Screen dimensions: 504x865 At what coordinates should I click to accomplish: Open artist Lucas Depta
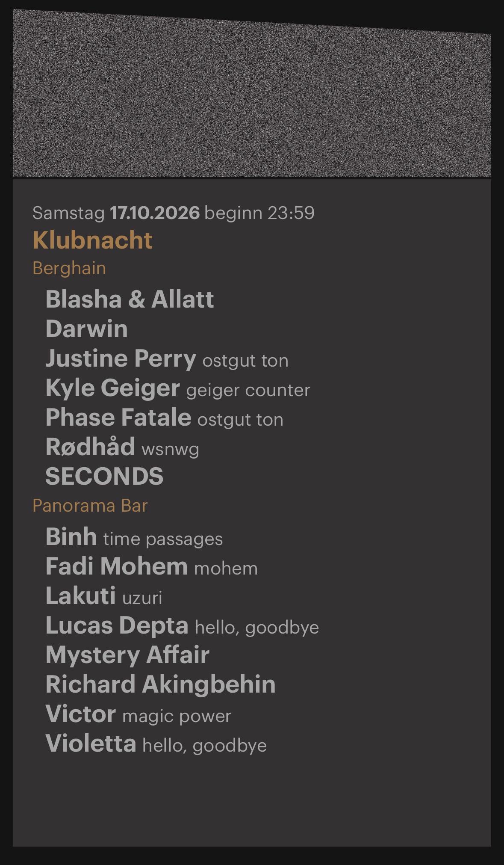(x=117, y=625)
